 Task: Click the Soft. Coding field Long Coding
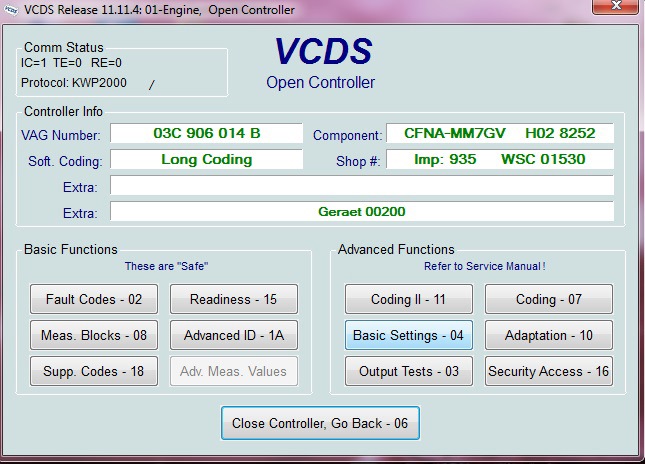pos(206,159)
